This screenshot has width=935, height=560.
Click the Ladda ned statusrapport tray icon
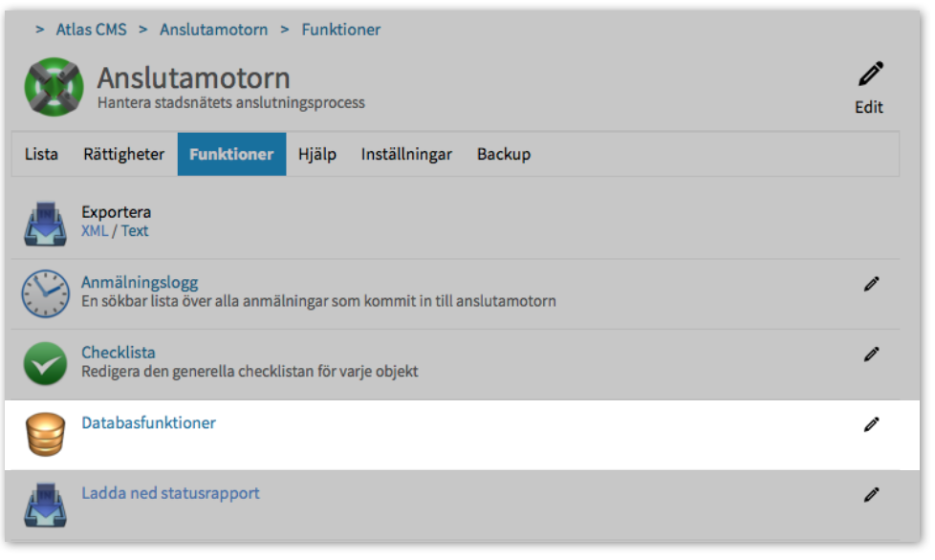point(45,505)
